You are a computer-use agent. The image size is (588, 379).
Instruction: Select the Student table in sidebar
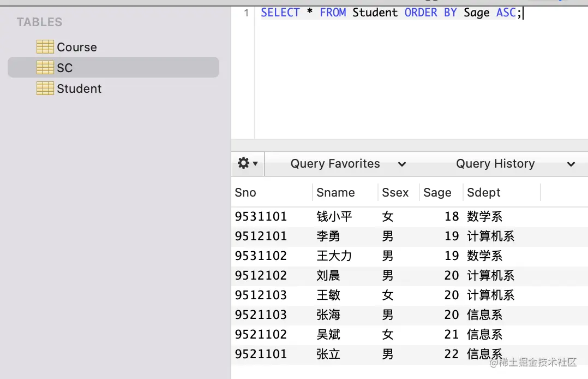(x=79, y=88)
